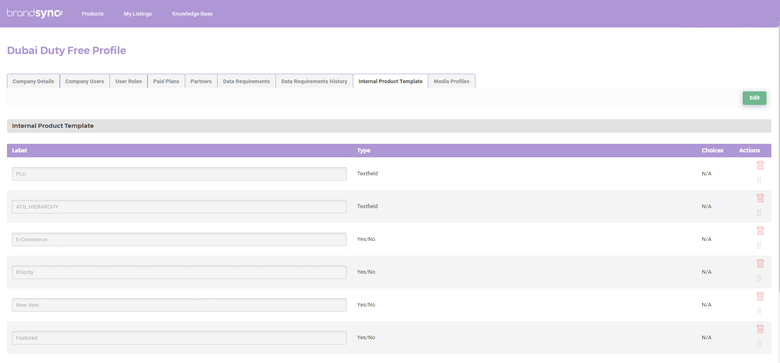
Task: Click N/A choices in New Item row
Action: (x=706, y=305)
